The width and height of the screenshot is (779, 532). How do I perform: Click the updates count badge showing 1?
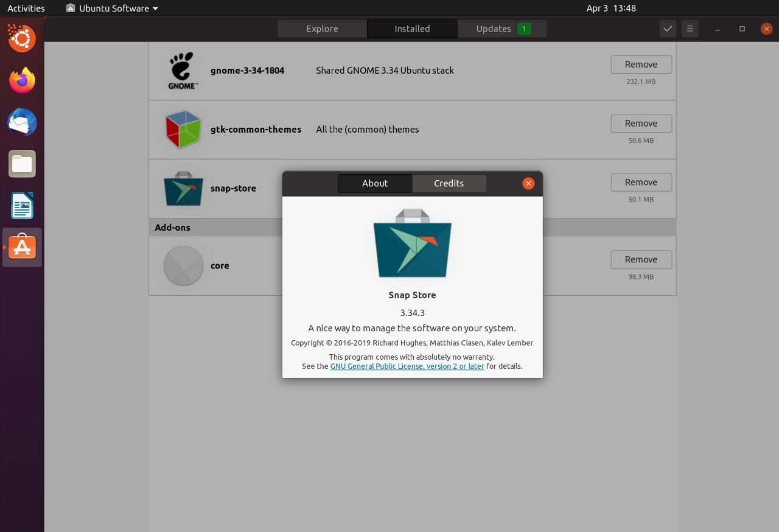pos(523,29)
